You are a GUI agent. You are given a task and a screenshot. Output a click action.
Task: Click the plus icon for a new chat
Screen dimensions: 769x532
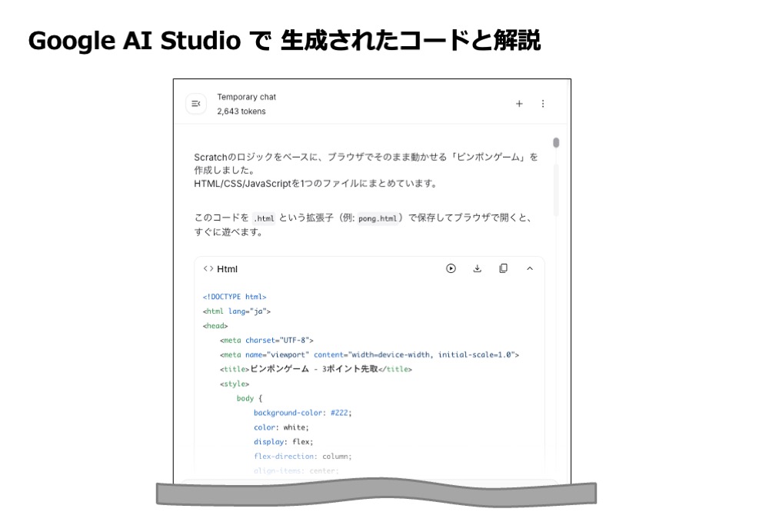coord(519,104)
